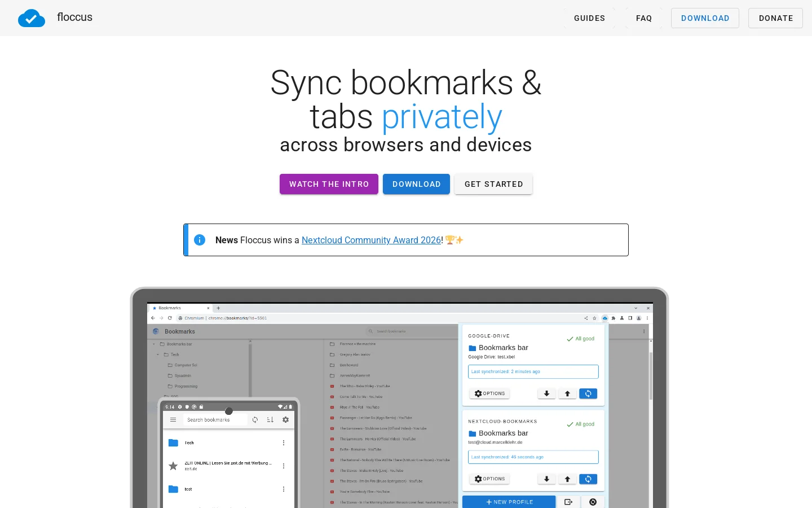Image resolution: width=812 pixels, height=508 pixels.
Task: Click the floccus cloud checkmark logo
Action: pyautogui.click(x=32, y=18)
